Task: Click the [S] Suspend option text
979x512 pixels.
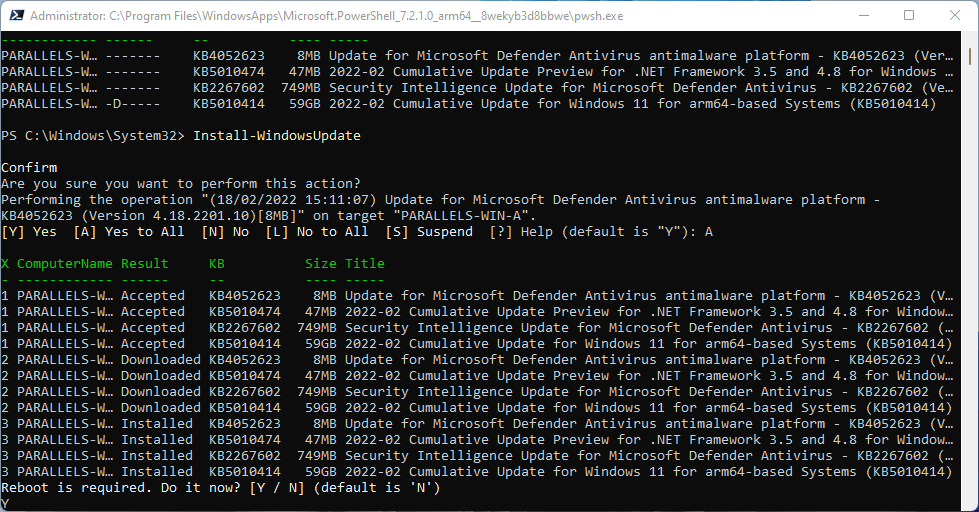Action: click(x=429, y=232)
